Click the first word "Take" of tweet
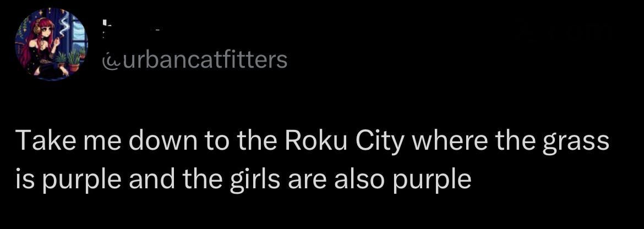This screenshot has height=229, width=644. tap(37, 142)
